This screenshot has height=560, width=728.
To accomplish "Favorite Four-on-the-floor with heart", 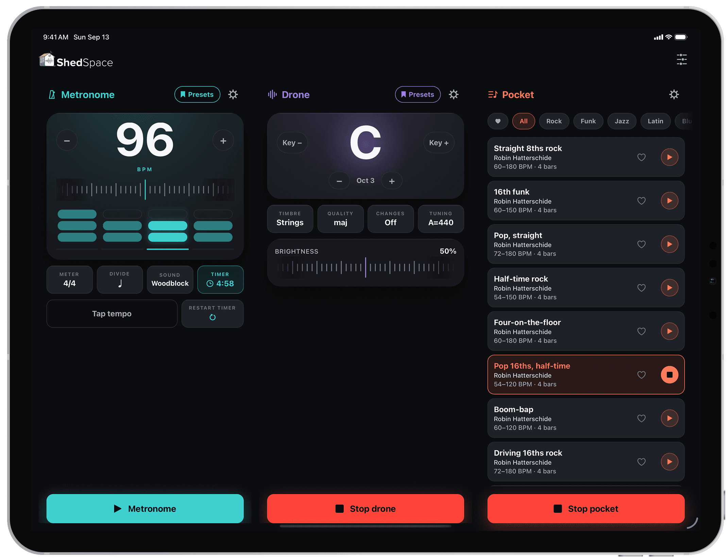I will pyautogui.click(x=641, y=331).
